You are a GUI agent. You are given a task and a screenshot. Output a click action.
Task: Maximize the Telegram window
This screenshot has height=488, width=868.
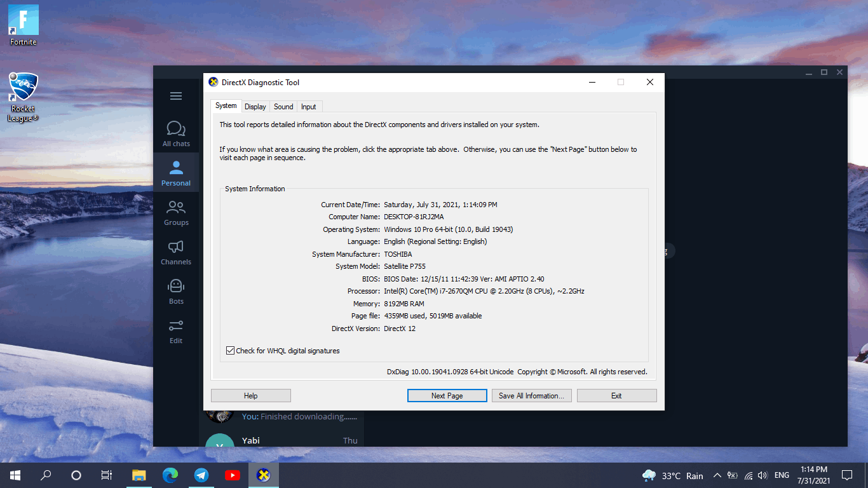(x=824, y=72)
